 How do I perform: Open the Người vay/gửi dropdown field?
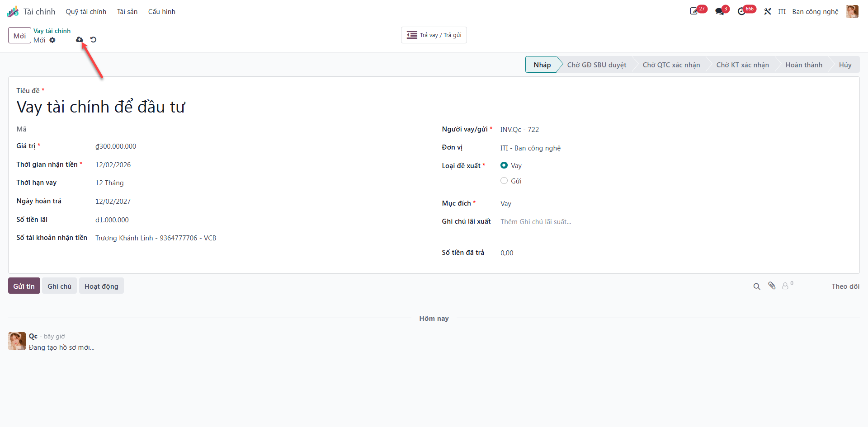point(675,130)
